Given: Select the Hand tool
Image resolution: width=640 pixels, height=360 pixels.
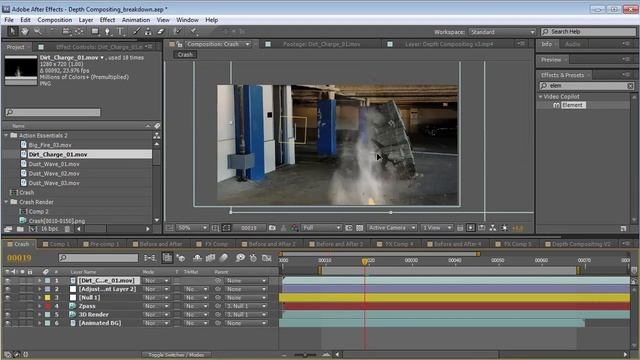Looking at the screenshot, I should (25, 31).
